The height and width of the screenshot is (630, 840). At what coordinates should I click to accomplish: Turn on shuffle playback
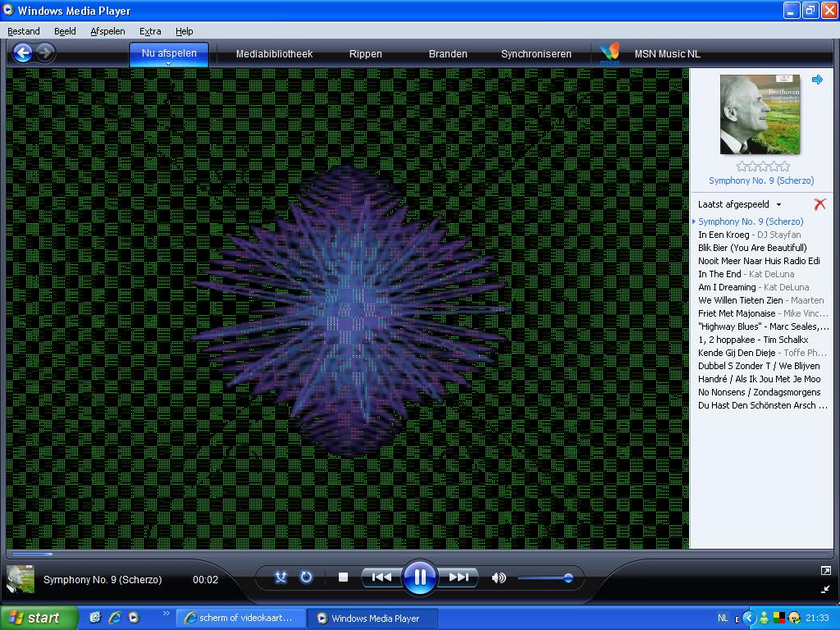(x=281, y=577)
